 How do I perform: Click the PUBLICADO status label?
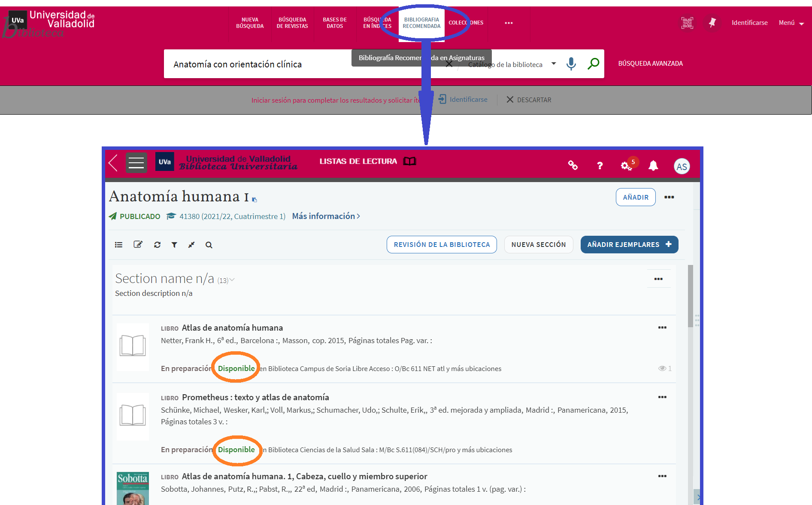pyautogui.click(x=140, y=216)
